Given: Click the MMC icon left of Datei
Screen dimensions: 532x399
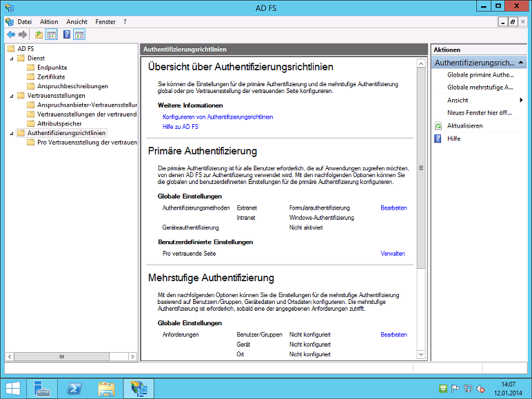Looking at the screenshot, I should (10, 22).
